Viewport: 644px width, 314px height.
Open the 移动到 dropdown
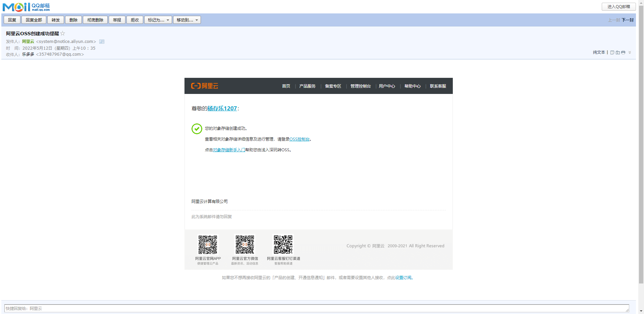point(187,20)
